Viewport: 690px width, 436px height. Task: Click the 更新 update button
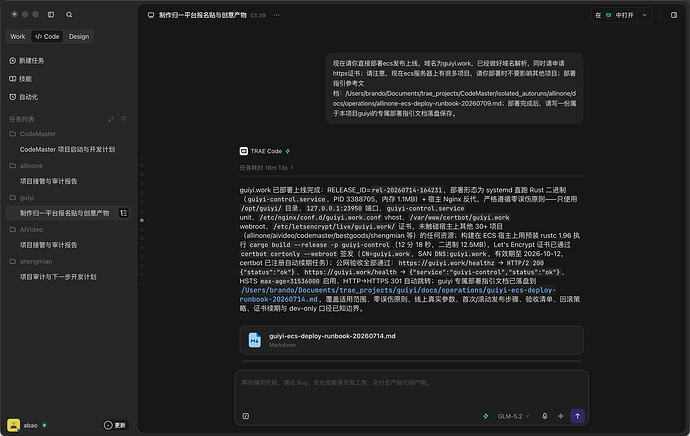115,425
